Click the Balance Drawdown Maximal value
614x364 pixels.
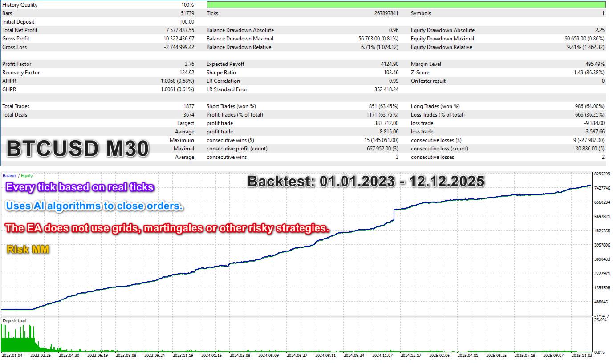click(378, 39)
